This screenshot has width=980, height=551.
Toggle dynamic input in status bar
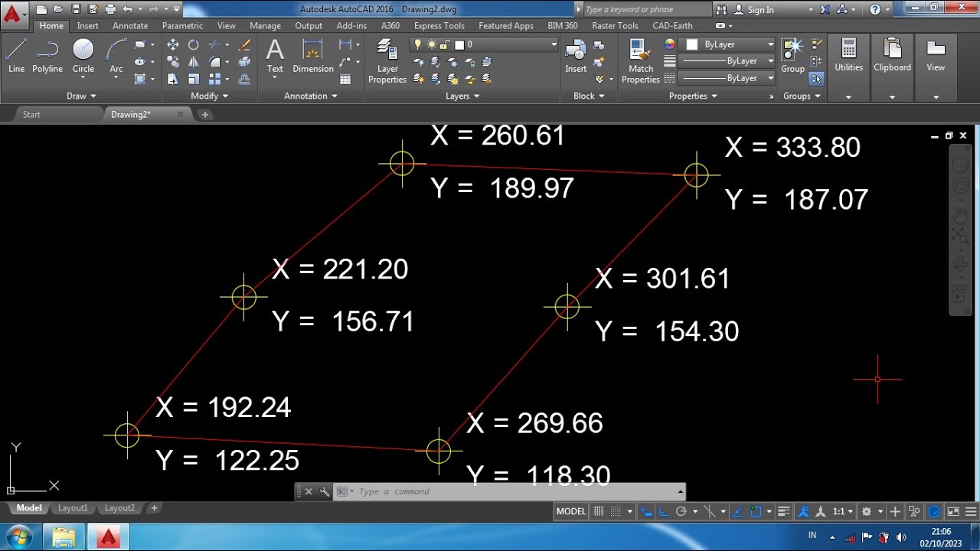[x=647, y=512]
